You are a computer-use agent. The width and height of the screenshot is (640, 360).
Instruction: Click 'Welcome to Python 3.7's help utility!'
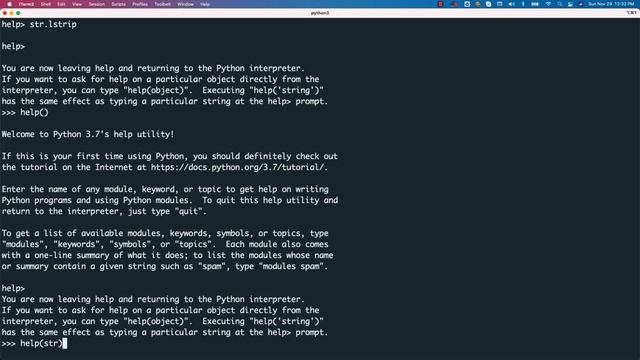coord(88,134)
